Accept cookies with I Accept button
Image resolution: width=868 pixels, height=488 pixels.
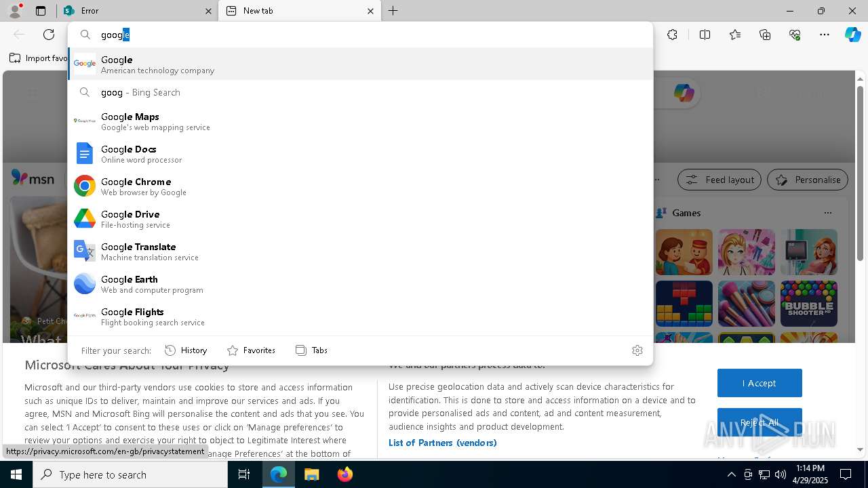point(759,383)
